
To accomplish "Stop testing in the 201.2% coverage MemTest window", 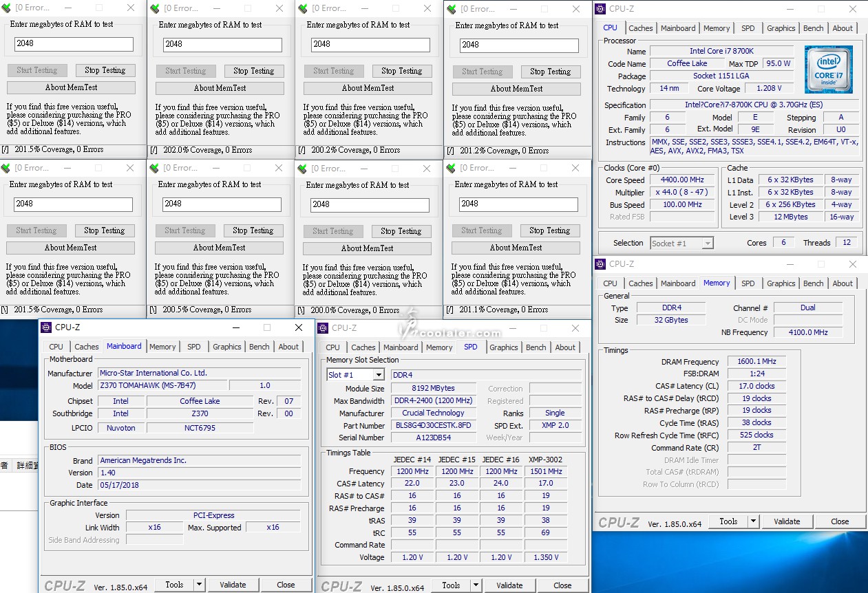I will [x=551, y=72].
